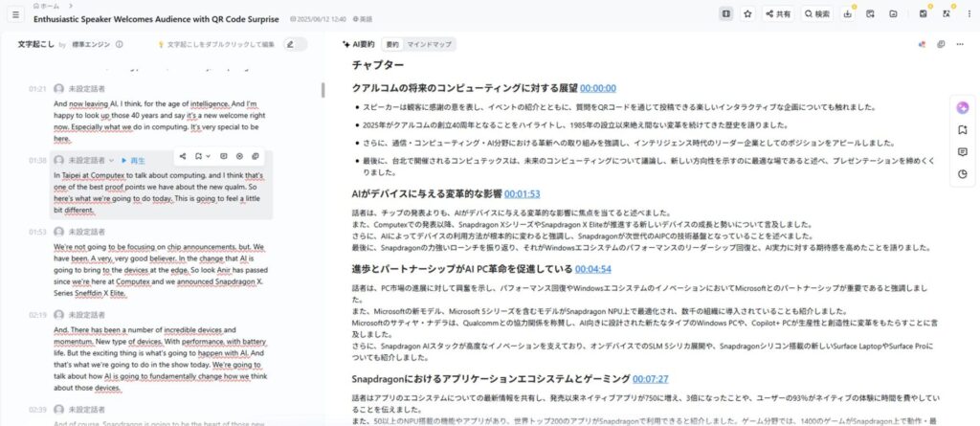Click the breadcrumb chevron after ホーム
980x426 pixels.
pyautogui.click(x=71, y=6)
